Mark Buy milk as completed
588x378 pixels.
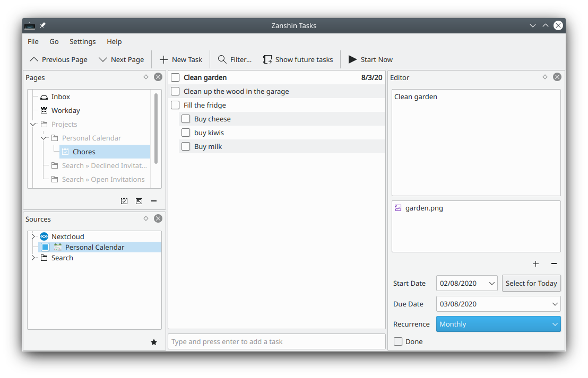[186, 147]
